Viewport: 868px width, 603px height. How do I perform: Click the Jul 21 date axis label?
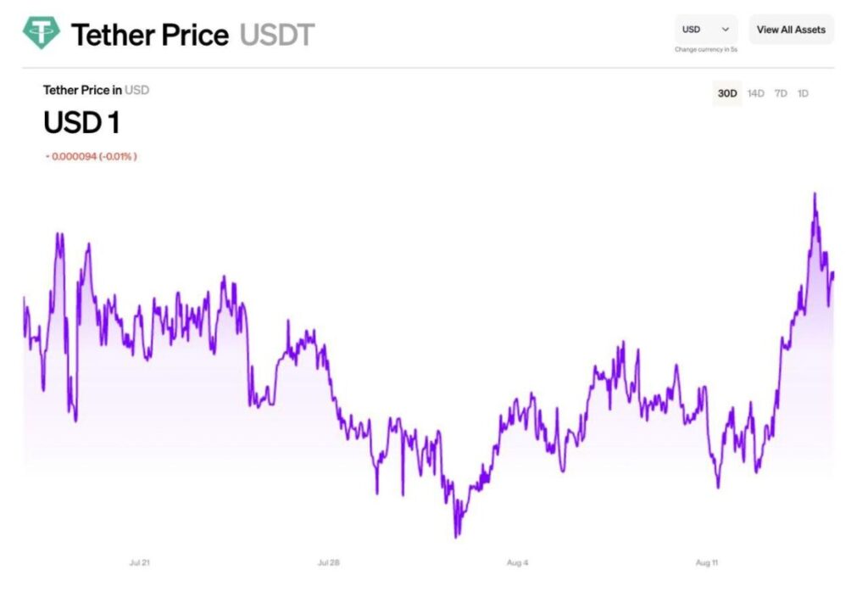click(x=140, y=562)
